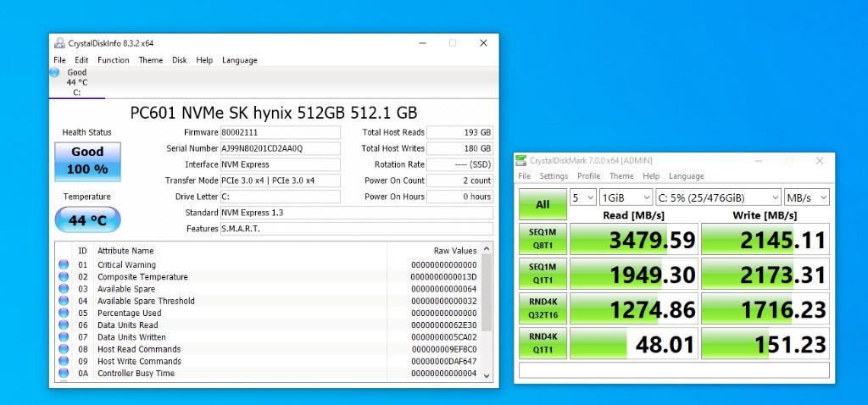Open the Disk menu in CrystalDiskInfo
The image size is (868, 405).
[x=180, y=60]
